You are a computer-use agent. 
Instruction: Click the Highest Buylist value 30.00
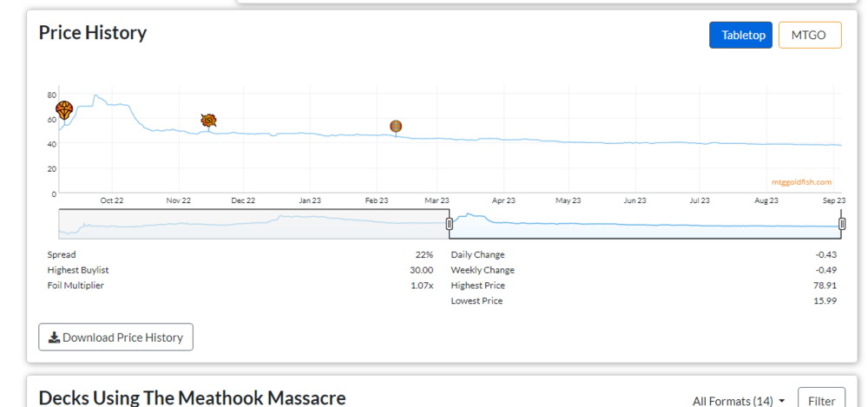(x=421, y=270)
